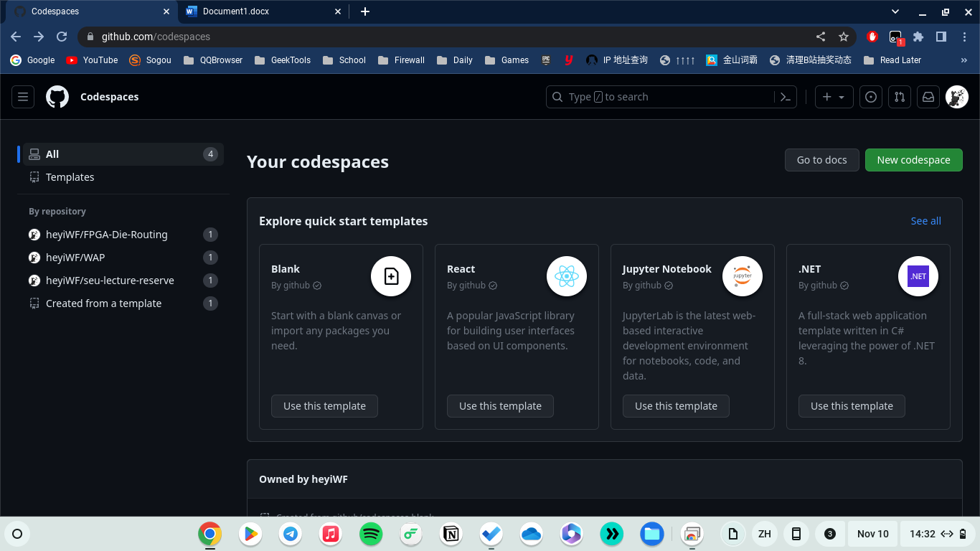Filter by heyiWF/WAP repository

[x=123, y=258]
